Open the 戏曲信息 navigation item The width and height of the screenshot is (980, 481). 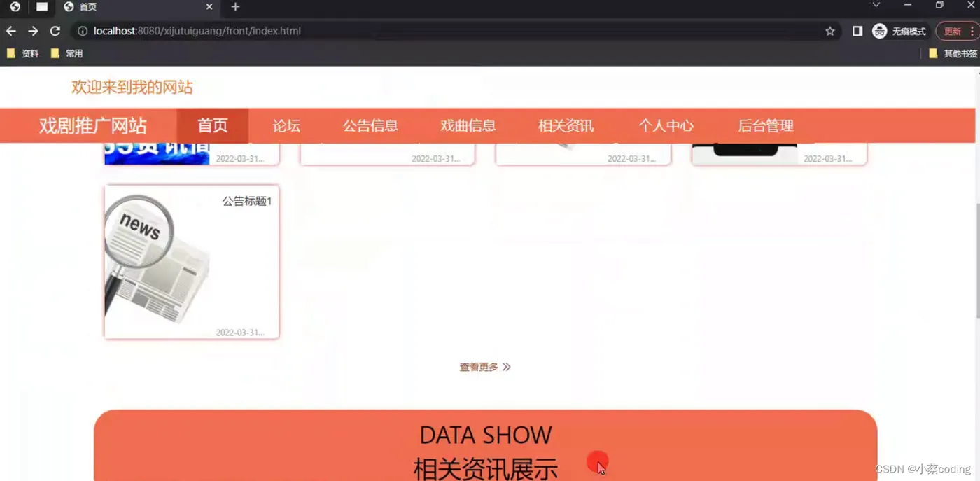point(468,126)
